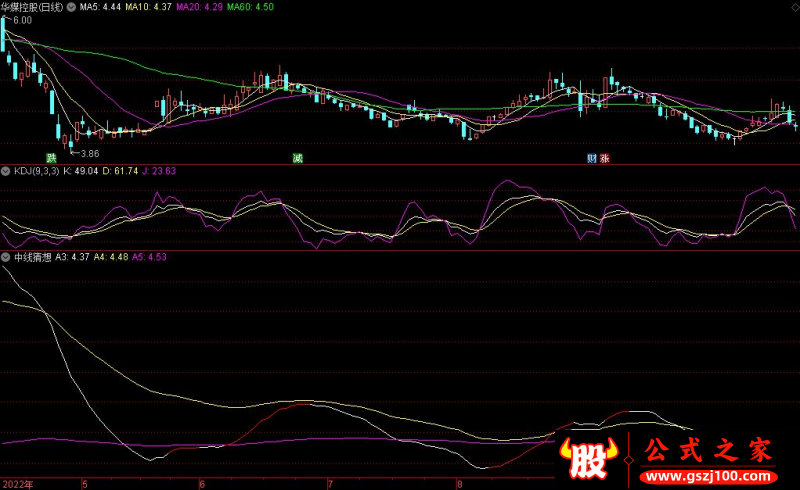Click the A5 magenta line value label
800x490 pixels.
pyautogui.click(x=148, y=257)
